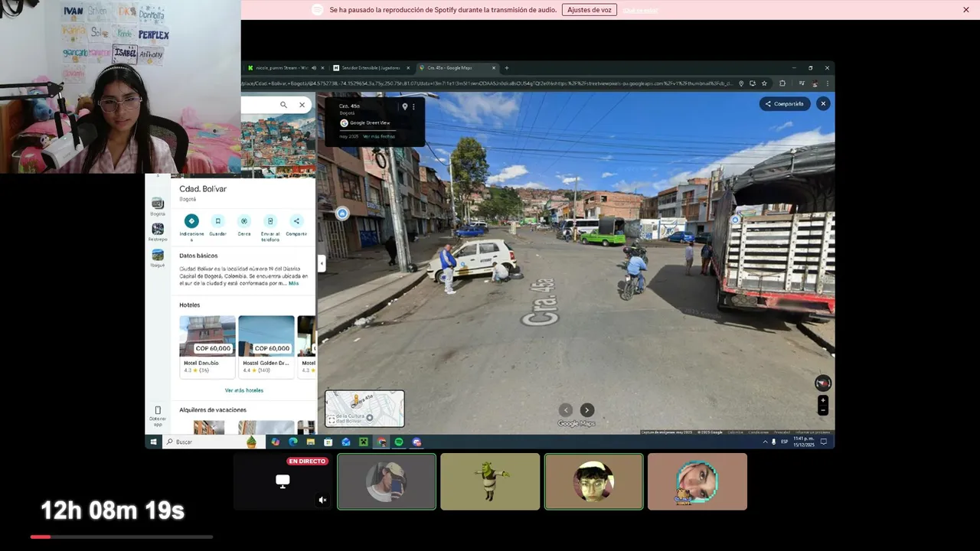Image resolution: width=980 pixels, height=551 pixels.
Task: Click Ver más fechas link
Action: 379,136
